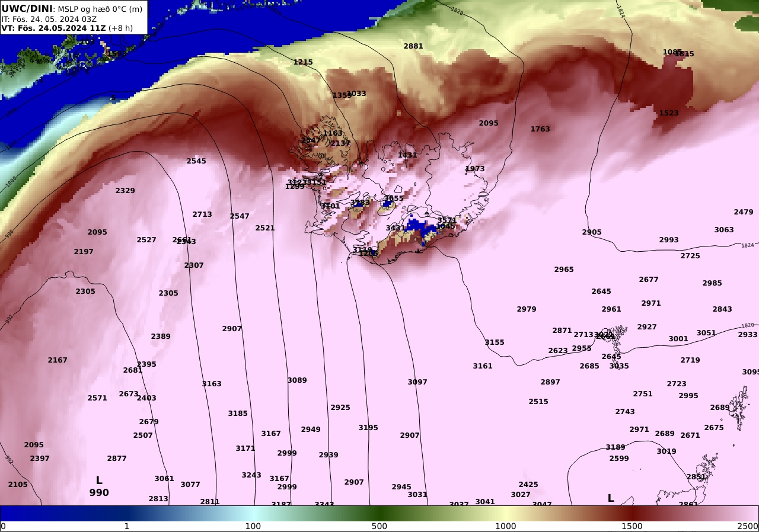Click the height value 2527
Viewport: 759px width, 532px height.
pyautogui.click(x=146, y=240)
